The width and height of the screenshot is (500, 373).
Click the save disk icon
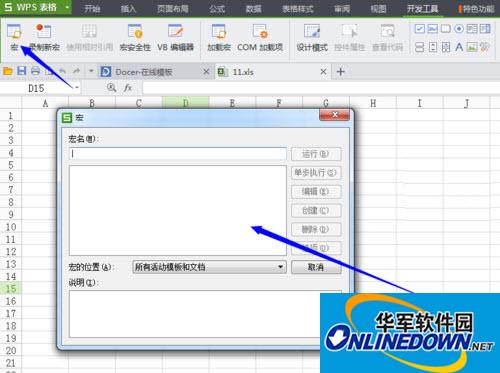(22, 71)
